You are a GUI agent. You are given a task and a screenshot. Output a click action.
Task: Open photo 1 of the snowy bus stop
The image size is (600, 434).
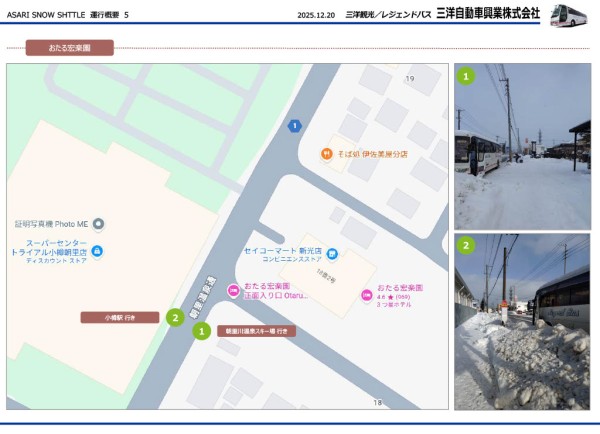522,147
